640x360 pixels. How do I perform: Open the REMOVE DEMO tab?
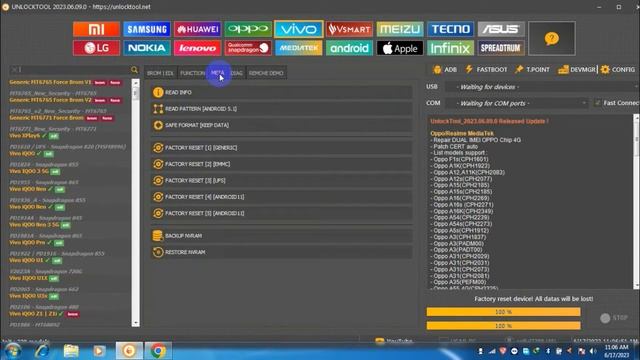[x=266, y=73]
